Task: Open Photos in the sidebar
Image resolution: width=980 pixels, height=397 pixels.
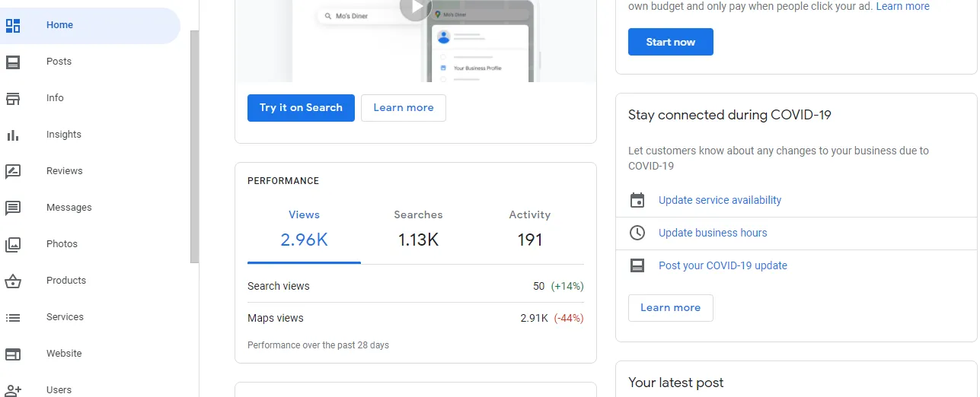Action: [x=90, y=244]
